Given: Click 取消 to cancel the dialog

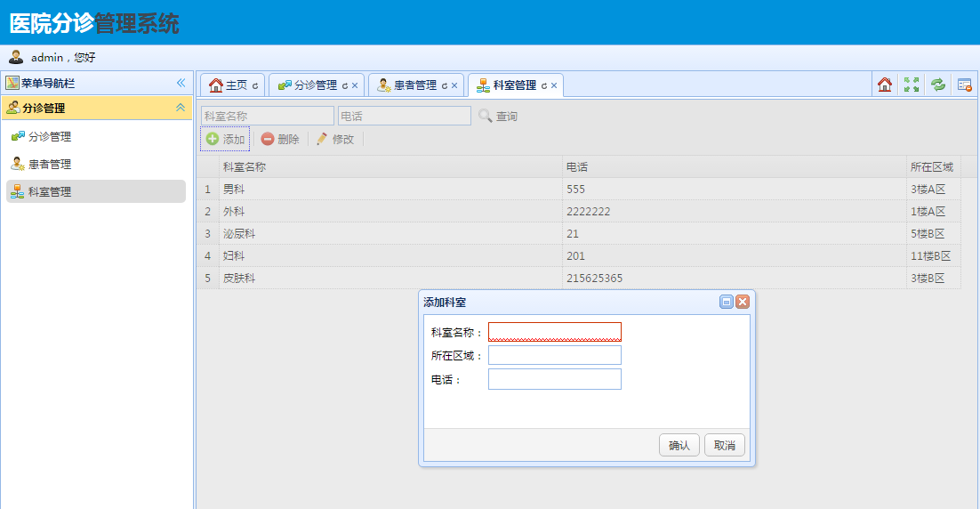Looking at the screenshot, I should pos(725,445).
